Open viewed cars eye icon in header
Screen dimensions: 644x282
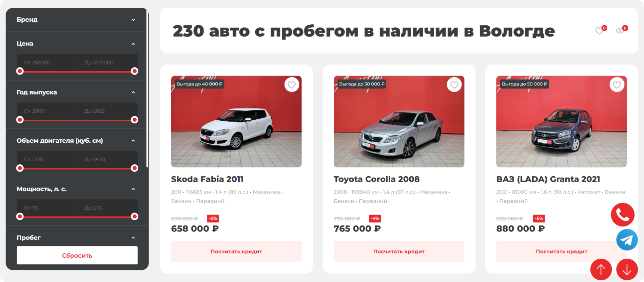point(620,31)
